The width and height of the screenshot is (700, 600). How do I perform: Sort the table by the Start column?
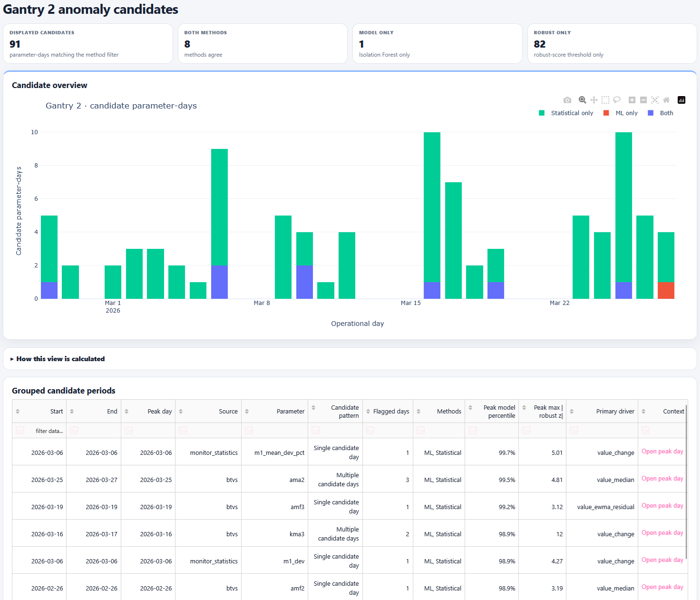click(18, 412)
